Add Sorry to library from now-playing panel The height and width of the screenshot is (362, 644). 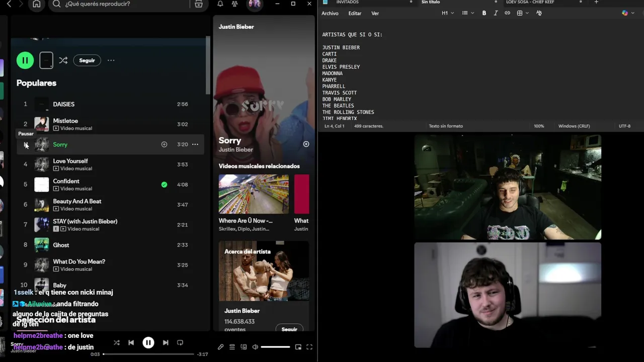[306, 144]
